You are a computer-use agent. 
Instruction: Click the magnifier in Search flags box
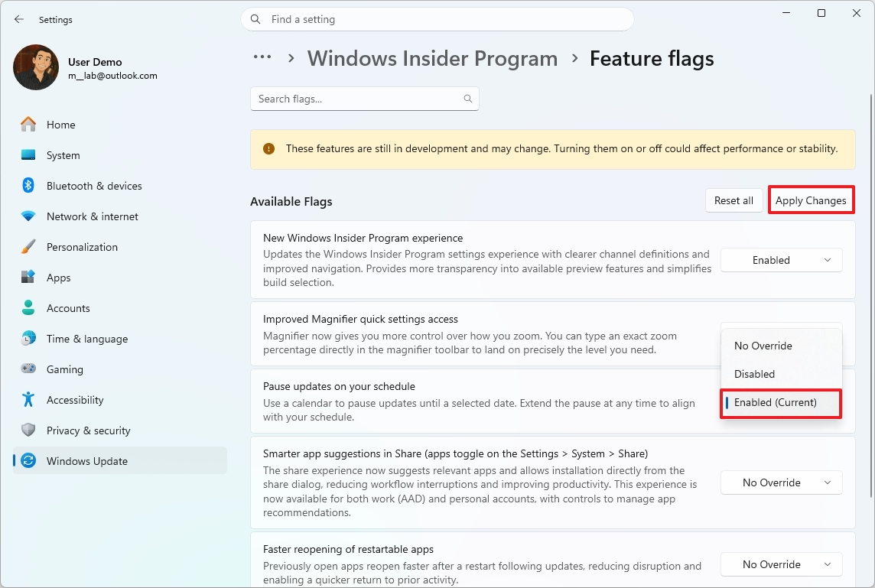click(x=467, y=99)
